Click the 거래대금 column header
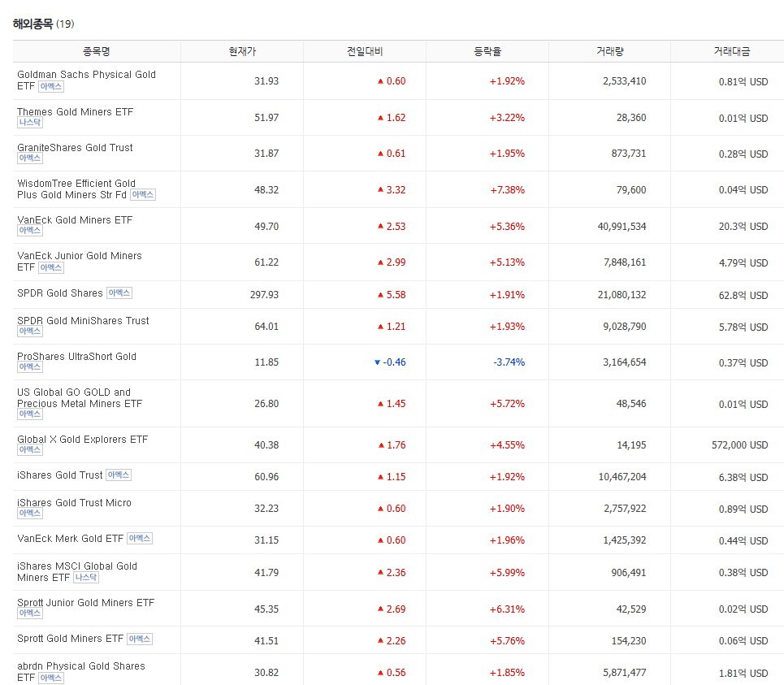The image size is (784, 685). 732,51
